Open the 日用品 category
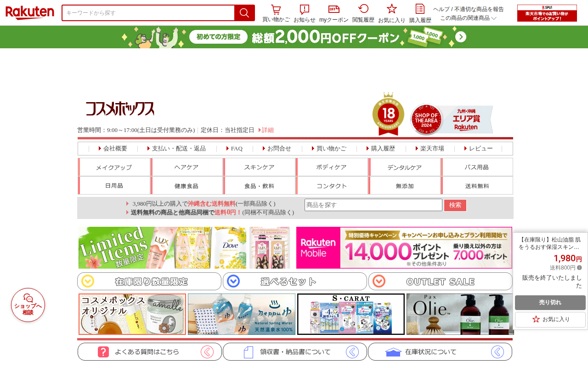This screenshot has height=368, width=588. tap(114, 185)
